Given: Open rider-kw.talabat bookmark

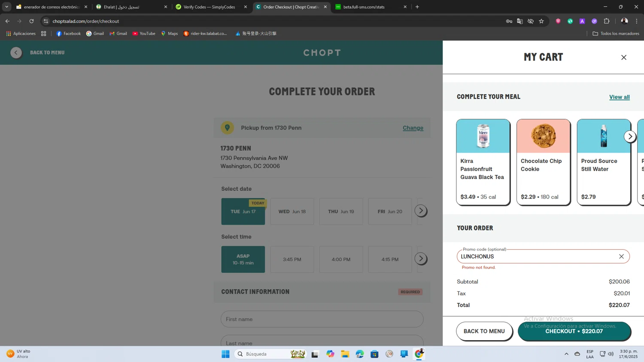Looking at the screenshot, I should pos(206,33).
